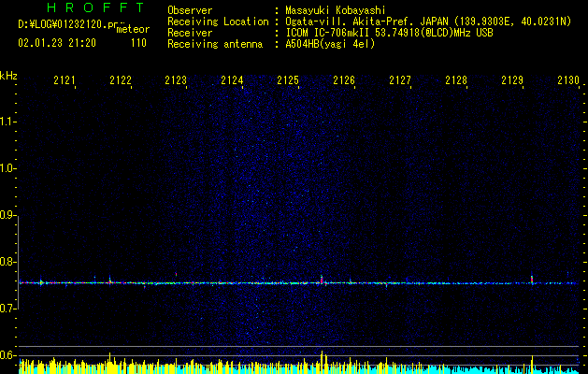The height and width of the screenshot is (374, 588).
Task: Click the 1.0 kHz axis label
Action: [x=7, y=168]
